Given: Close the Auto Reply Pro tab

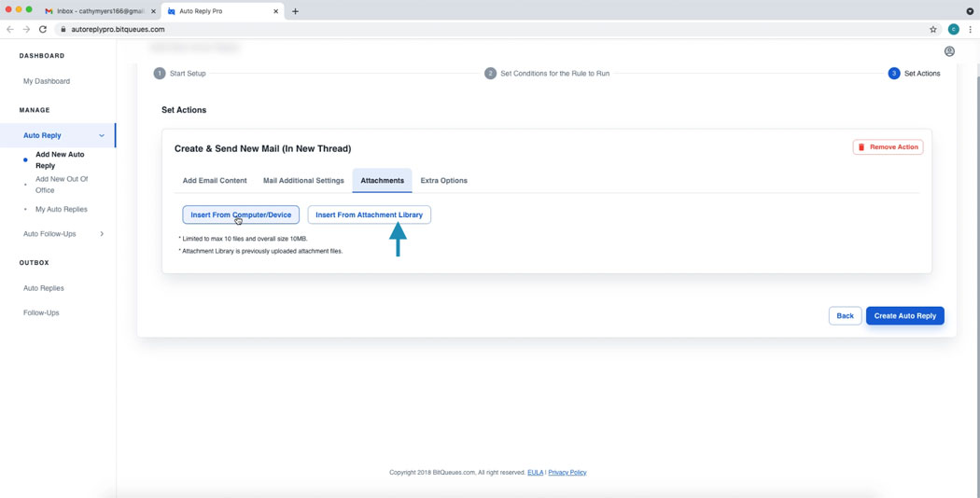Looking at the screenshot, I should click(275, 11).
